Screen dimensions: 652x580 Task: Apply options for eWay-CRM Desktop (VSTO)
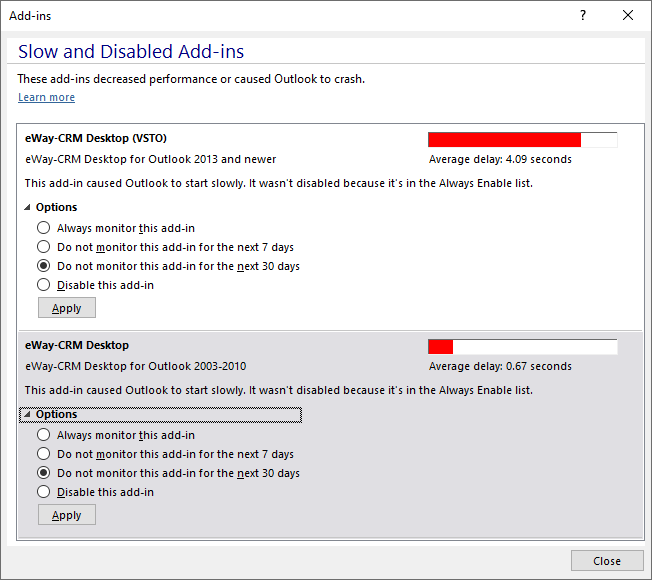point(67,308)
